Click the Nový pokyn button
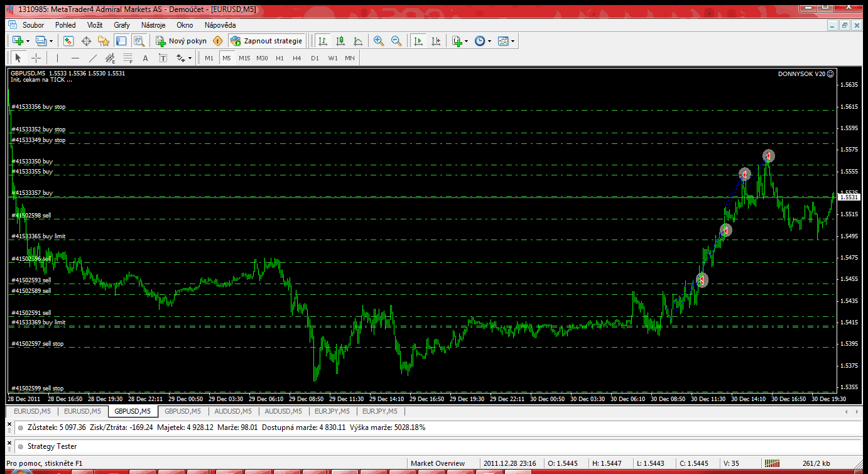The image size is (868, 474). (x=182, y=41)
